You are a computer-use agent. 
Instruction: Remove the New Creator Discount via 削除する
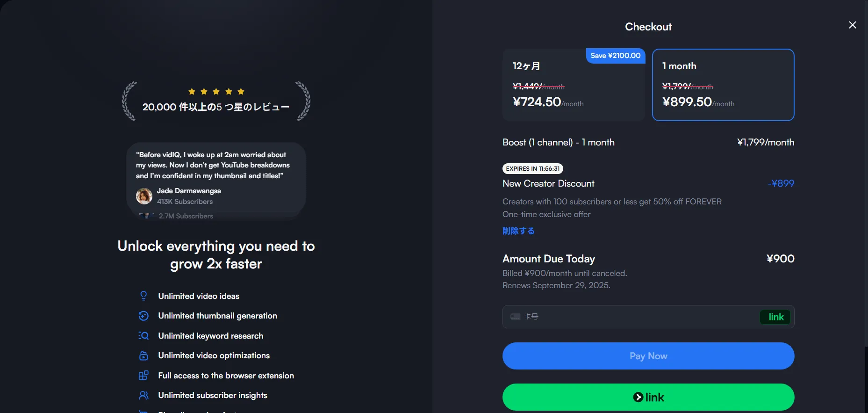[x=518, y=231]
